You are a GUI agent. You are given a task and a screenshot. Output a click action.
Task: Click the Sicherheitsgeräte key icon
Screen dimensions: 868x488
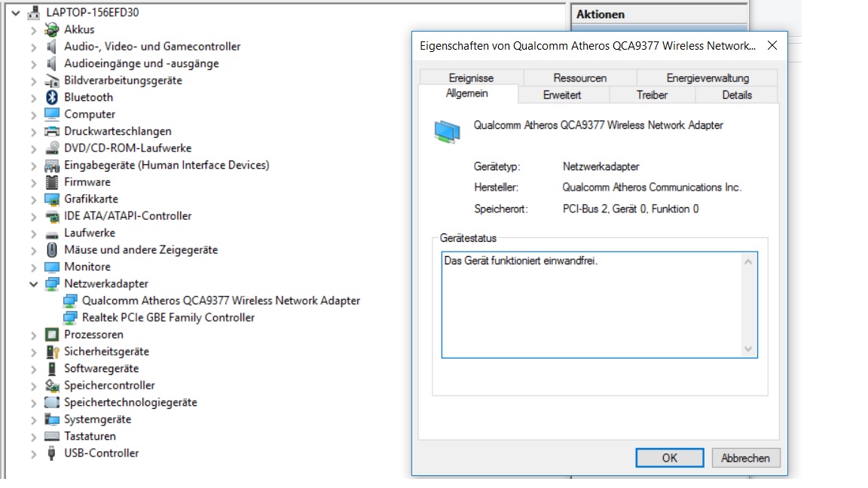click(51, 352)
